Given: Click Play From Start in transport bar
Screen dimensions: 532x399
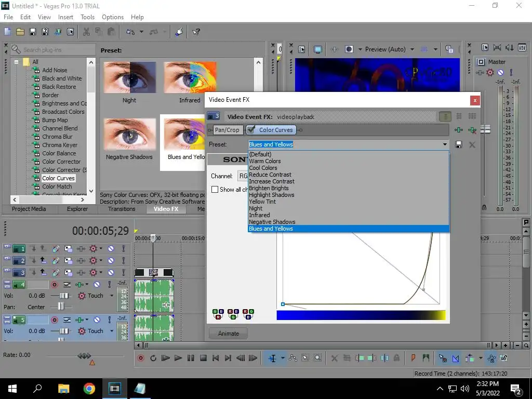Looking at the screenshot, I should click(165, 358).
